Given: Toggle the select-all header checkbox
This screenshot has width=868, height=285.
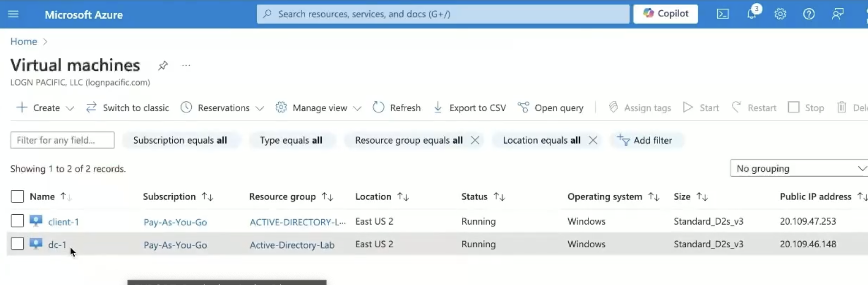Looking at the screenshot, I should [x=18, y=197].
